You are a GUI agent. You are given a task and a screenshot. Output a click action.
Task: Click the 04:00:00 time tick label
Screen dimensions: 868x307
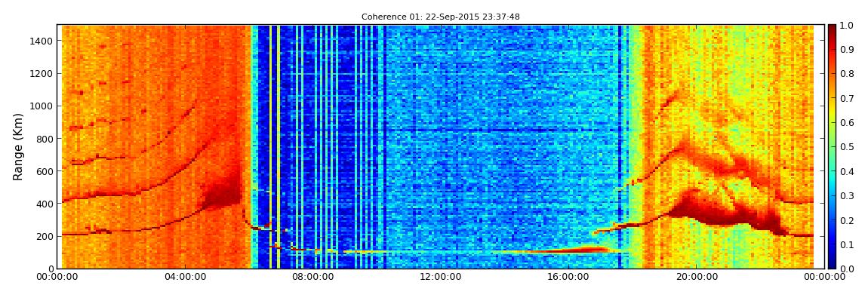point(184,277)
